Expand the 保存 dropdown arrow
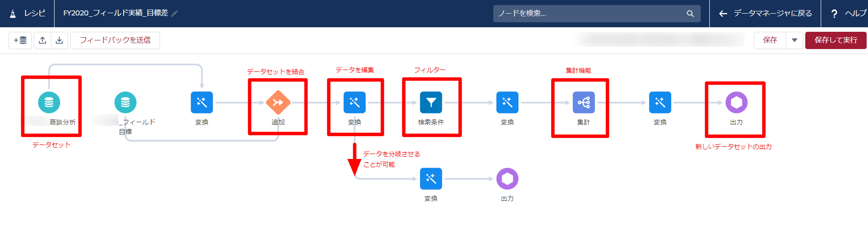Screen dimensions: 868x228 pyautogui.click(x=794, y=40)
